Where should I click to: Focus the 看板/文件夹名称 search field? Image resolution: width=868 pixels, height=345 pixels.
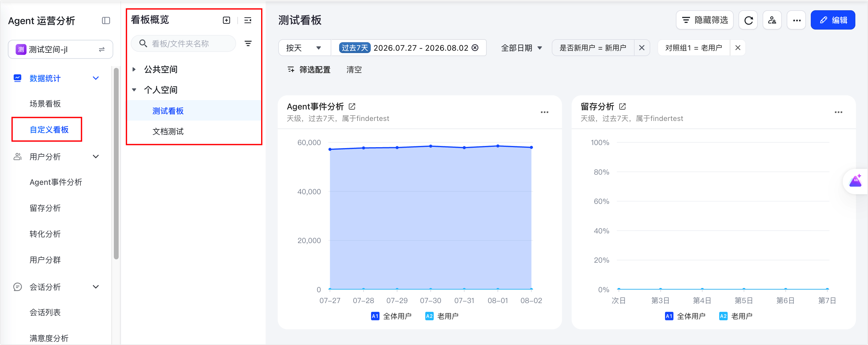pos(183,43)
